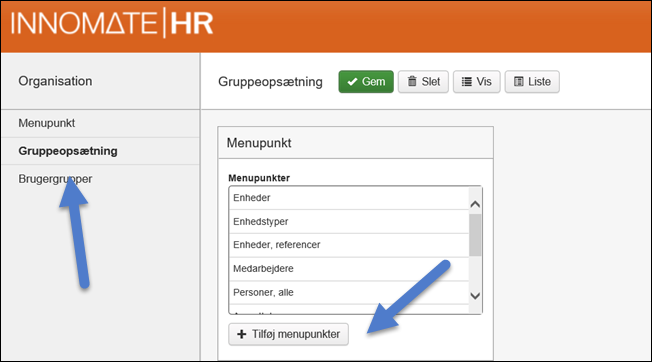Select Medarbejdere in the list
The width and height of the screenshot is (652, 362).
tap(348, 268)
